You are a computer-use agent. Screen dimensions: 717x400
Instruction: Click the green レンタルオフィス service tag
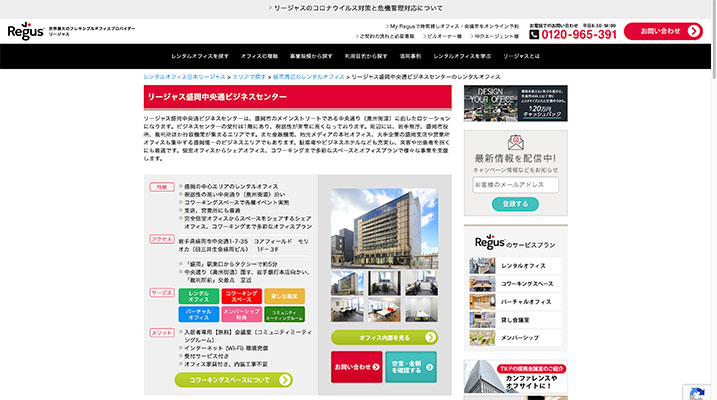coord(198,296)
